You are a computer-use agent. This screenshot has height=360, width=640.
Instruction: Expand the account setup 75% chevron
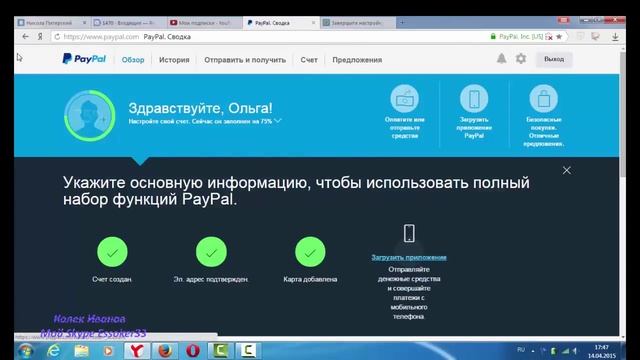pos(278,121)
